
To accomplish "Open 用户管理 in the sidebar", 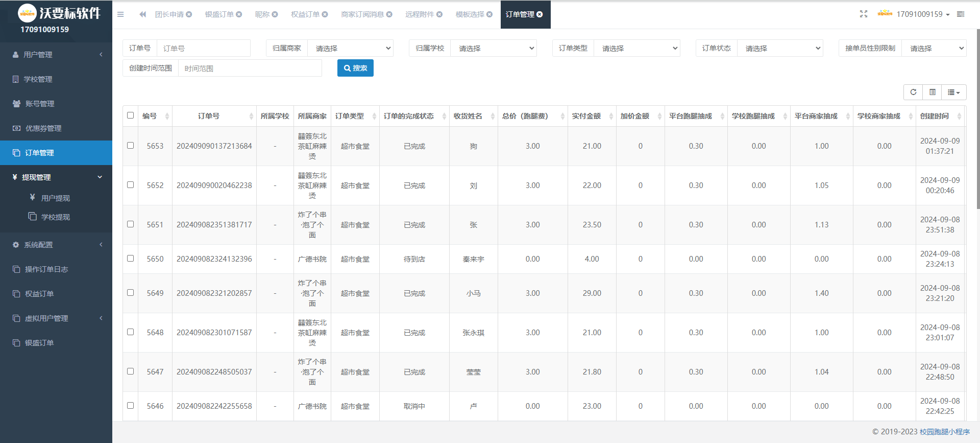I will (x=56, y=55).
